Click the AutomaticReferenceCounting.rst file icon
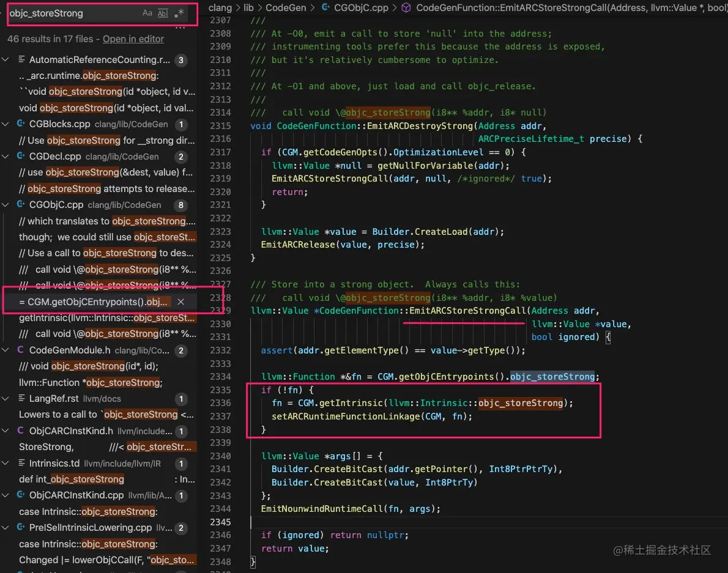The height and width of the screenshot is (573, 728). tap(21, 59)
